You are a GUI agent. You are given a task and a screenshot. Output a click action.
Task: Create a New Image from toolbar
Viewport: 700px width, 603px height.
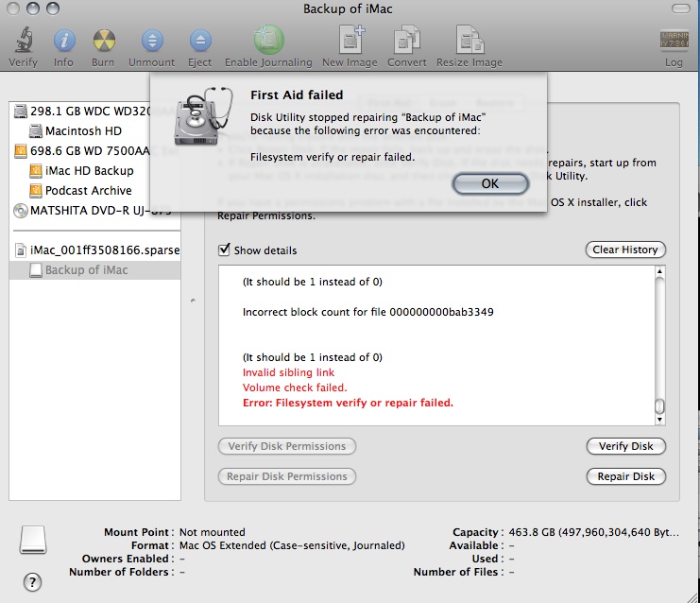(351, 42)
